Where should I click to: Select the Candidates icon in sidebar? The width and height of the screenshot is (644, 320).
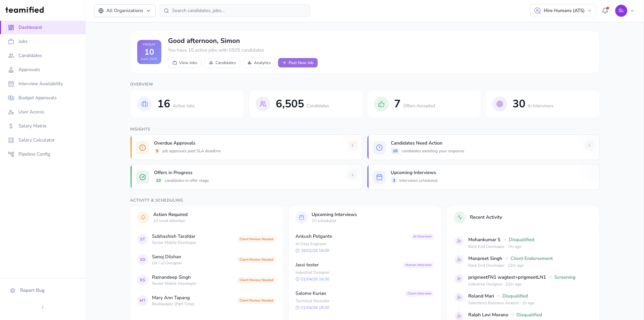point(11,55)
